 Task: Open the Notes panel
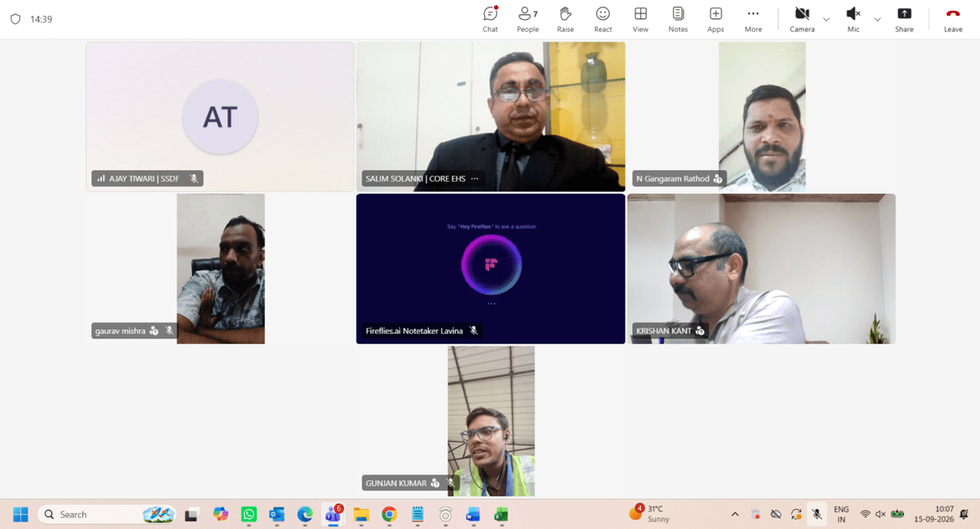coord(677,19)
